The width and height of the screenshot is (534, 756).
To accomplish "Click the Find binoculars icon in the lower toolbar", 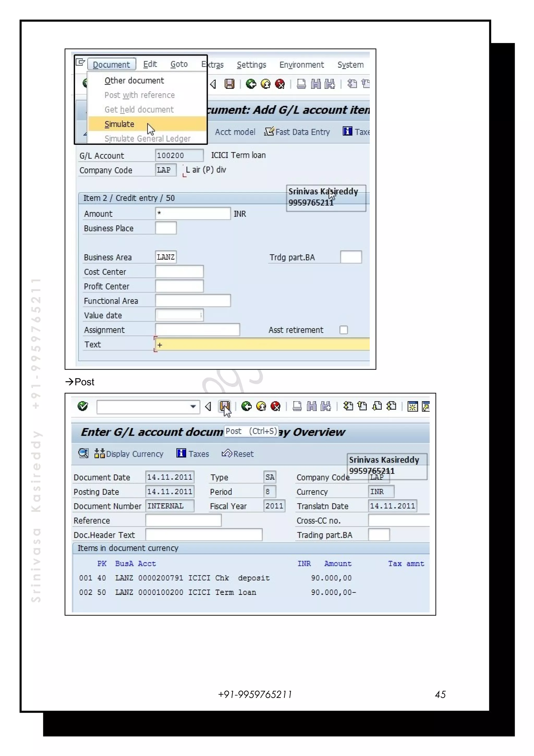I will (x=312, y=406).
